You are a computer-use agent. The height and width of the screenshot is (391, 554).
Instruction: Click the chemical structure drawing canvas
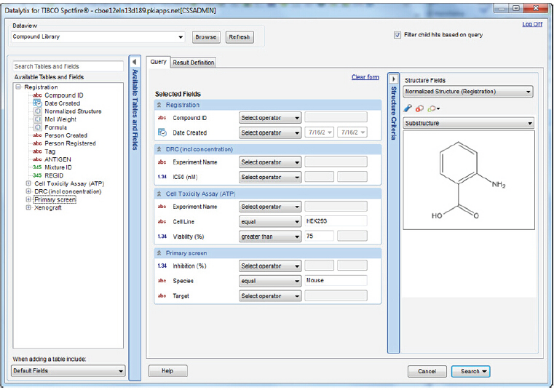[x=468, y=180]
